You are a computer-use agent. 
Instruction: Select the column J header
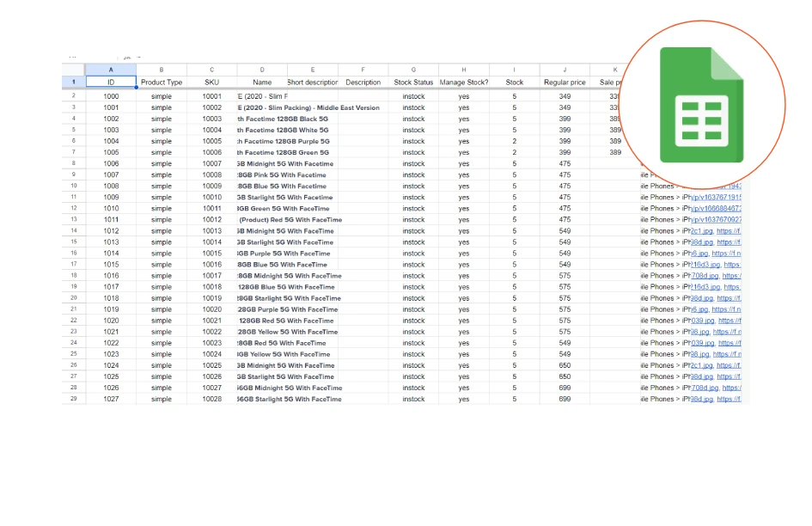pos(565,70)
